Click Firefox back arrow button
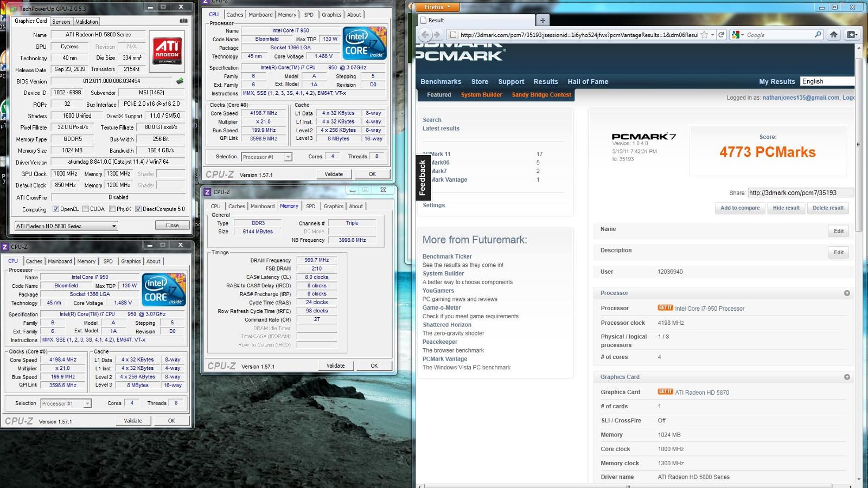The image size is (868, 488). pyautogui.click(x=425, y=35)
